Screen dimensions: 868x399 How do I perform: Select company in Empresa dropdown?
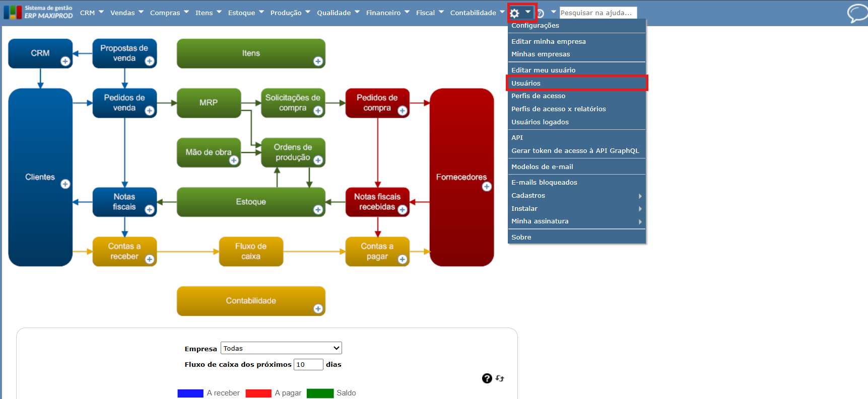pos(281,348)
